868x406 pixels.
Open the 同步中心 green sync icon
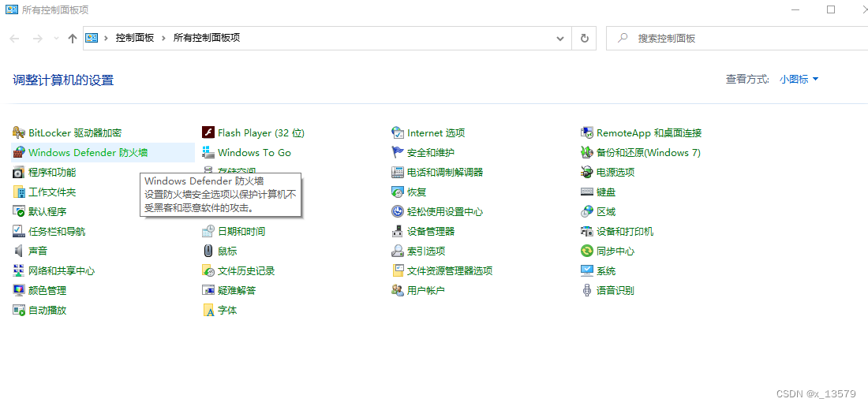click(x=587, y=251)
